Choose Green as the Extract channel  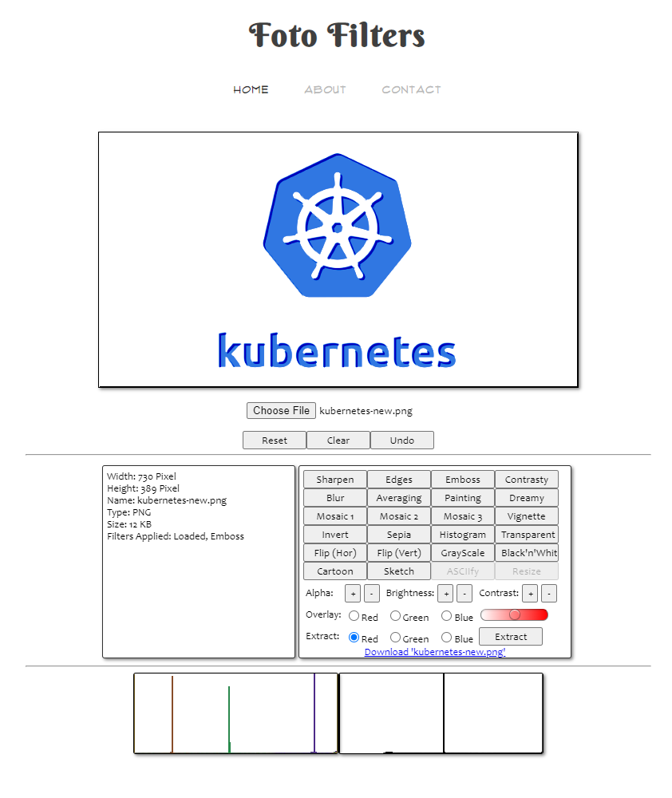point(395,637)
